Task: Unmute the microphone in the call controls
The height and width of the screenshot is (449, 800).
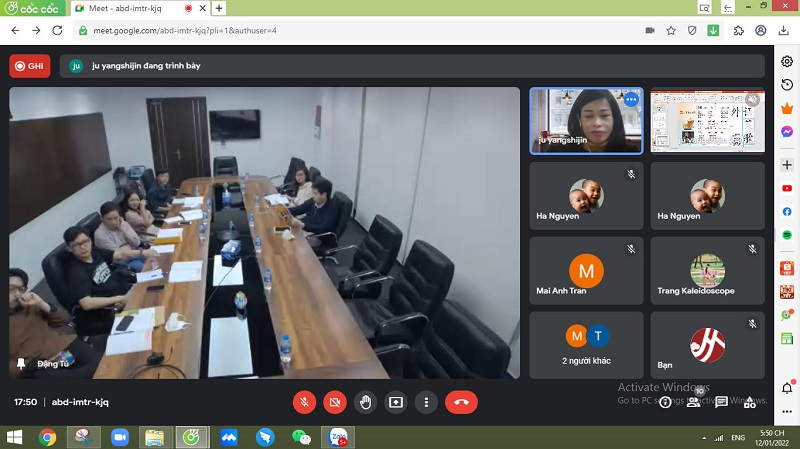Action: [x=304, y=402]
